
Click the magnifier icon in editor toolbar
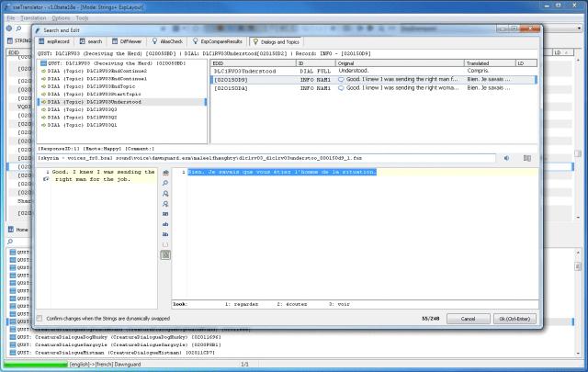165,183
